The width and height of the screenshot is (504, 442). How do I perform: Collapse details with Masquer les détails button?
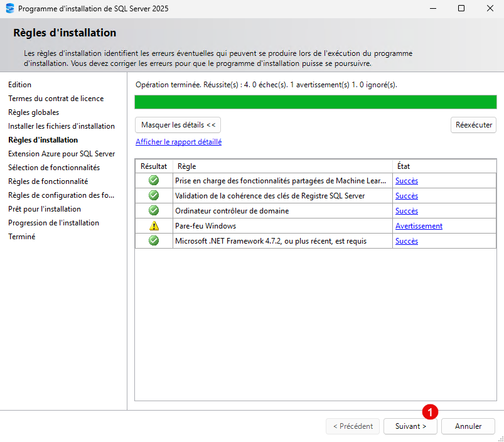(178, 125)
